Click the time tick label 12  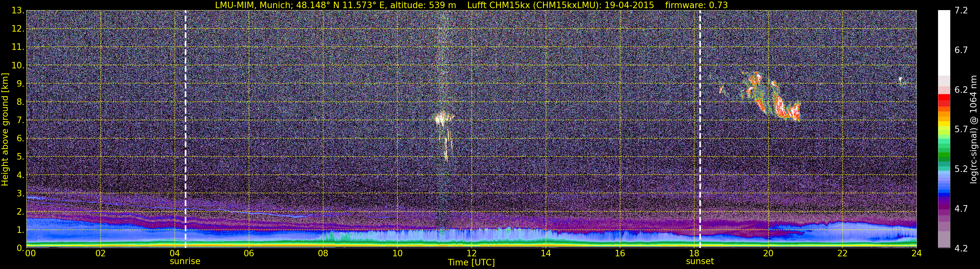tap(471, 253)
